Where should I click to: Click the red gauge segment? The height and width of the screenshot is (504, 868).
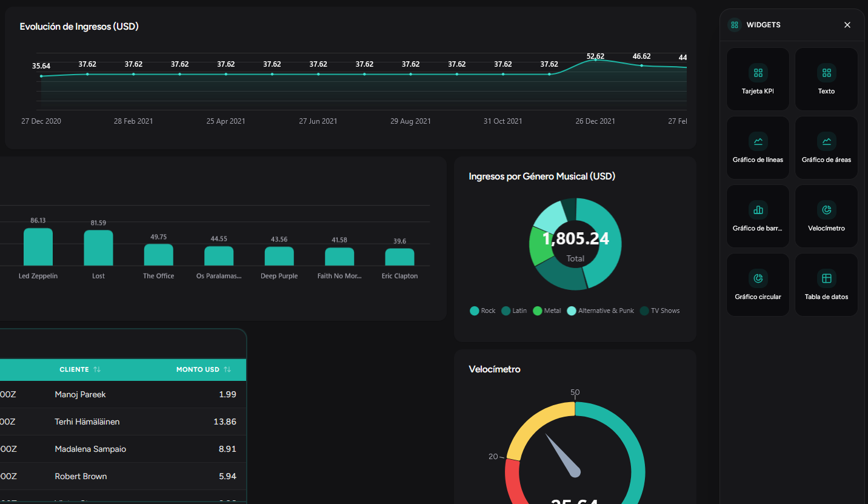pyautogui.click(x=512, y=482)
